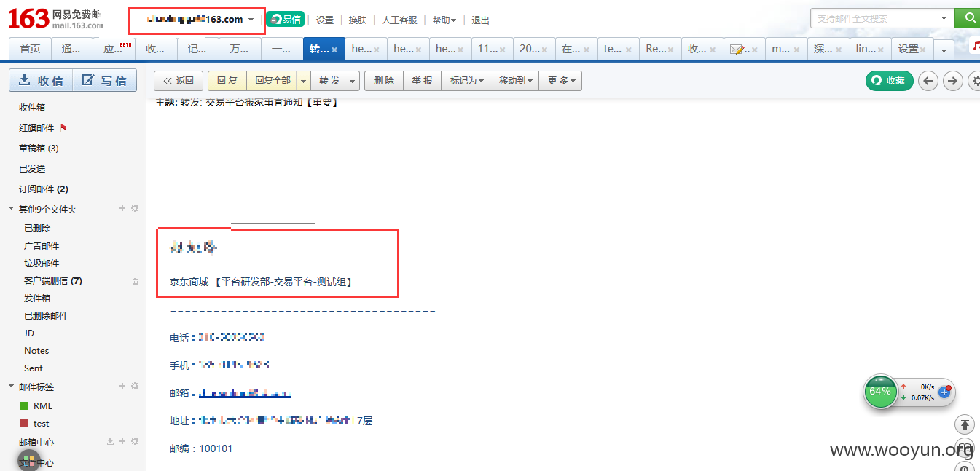Close the 11... tab
The width and height of the screenshot is (980, 471).
click(x=503, y=50)
